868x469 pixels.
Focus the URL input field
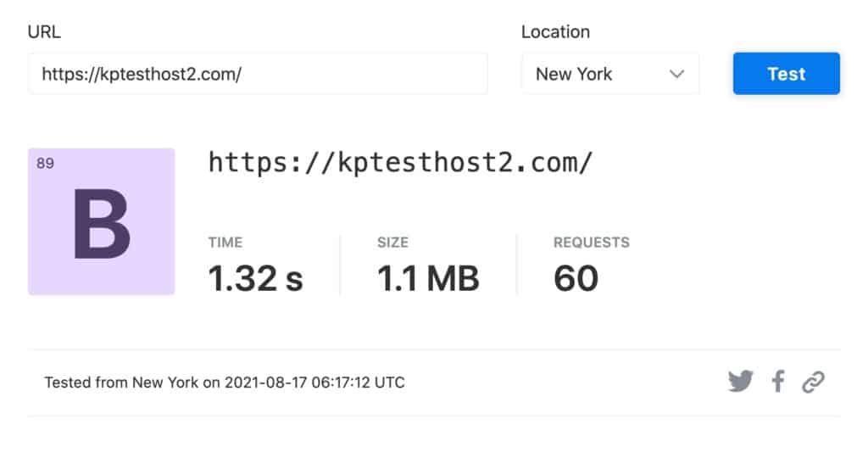click(258, 74)
